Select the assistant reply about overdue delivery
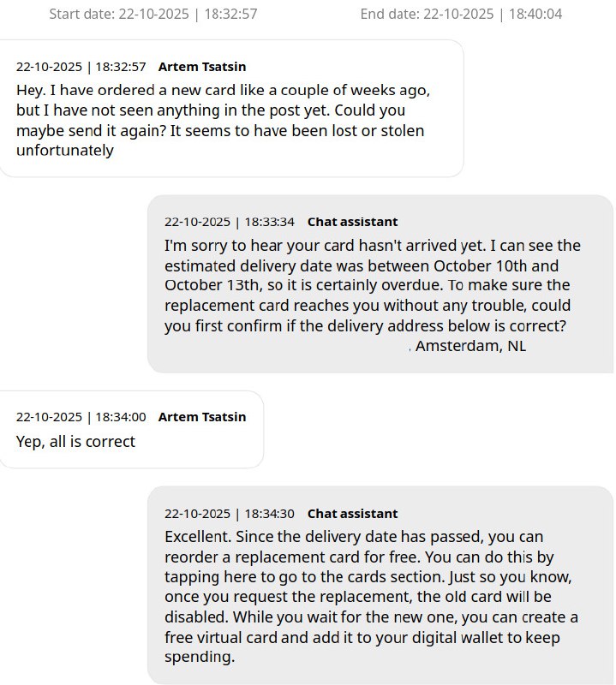The height and width of the screenshot is (685, 616). coord(373,286)
